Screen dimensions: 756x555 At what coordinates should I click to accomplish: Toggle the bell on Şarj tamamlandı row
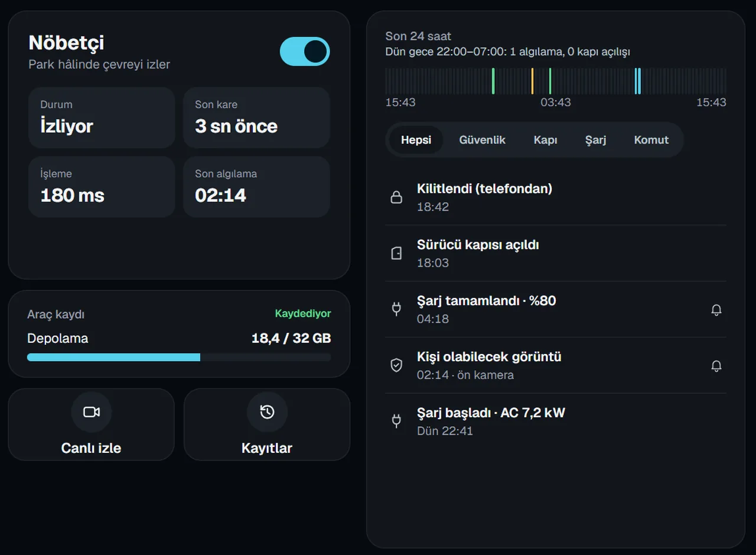(x=716, y=310)
